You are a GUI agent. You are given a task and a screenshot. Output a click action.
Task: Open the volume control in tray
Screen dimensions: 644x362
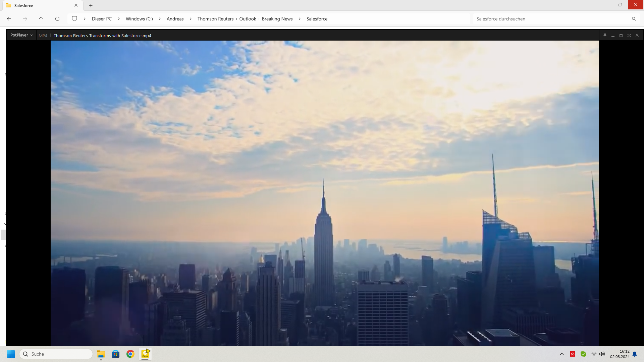pyautogui.click(x=602, y=354)
